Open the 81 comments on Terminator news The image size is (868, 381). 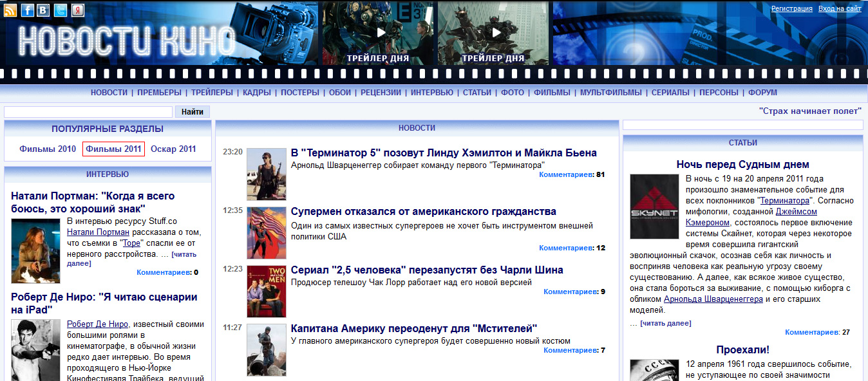point(572,174)
